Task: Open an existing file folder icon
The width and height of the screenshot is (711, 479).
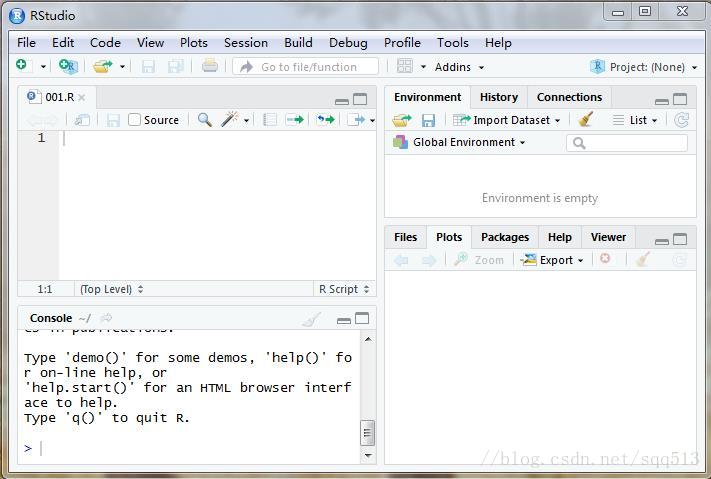Action: (x=102, y=67)
